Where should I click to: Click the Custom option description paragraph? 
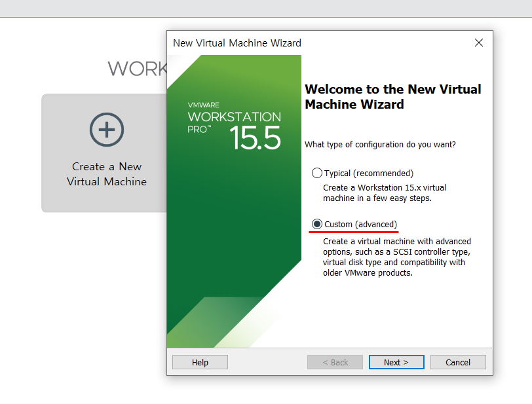pyautogui.click(x=396, y=257)
